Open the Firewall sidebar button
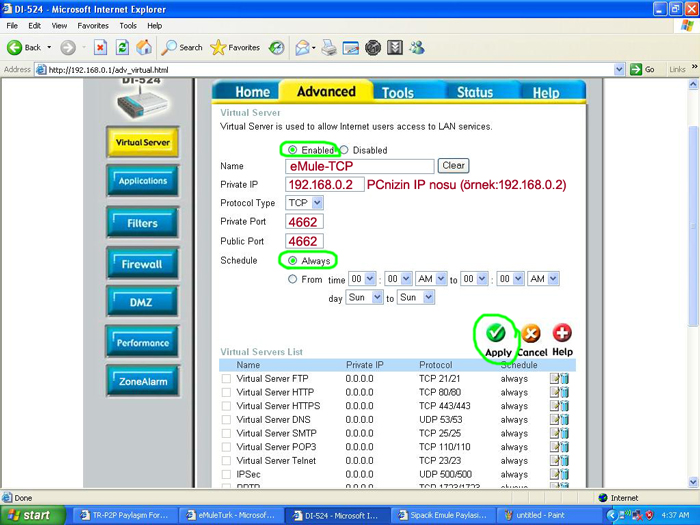Image resolution: width=700 pixels, height=525 pixels. pos(142,264)
